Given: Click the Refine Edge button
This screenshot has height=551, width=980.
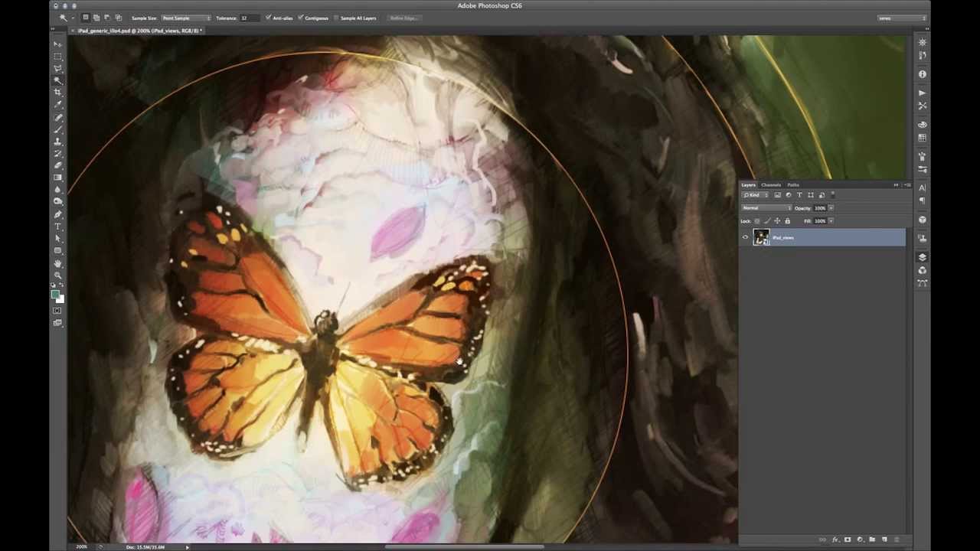Looking at the screenshot, I should point(403,18).
